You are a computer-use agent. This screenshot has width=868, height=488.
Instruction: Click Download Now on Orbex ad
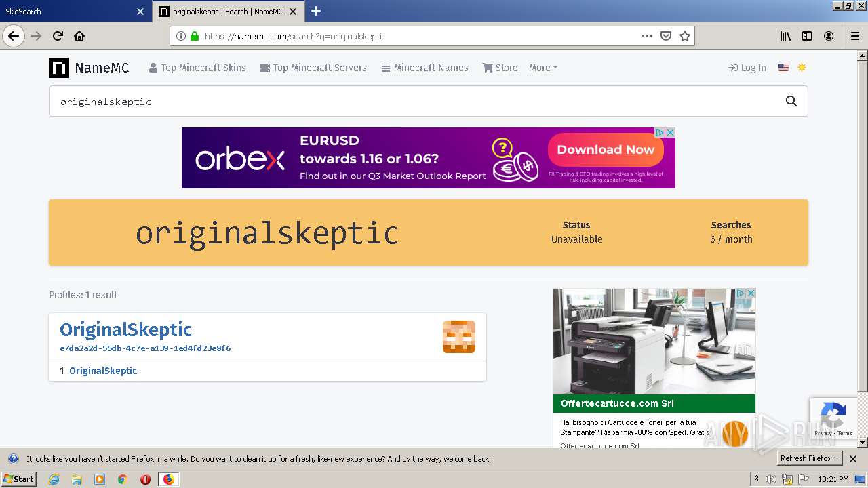(x=606, y=150)
